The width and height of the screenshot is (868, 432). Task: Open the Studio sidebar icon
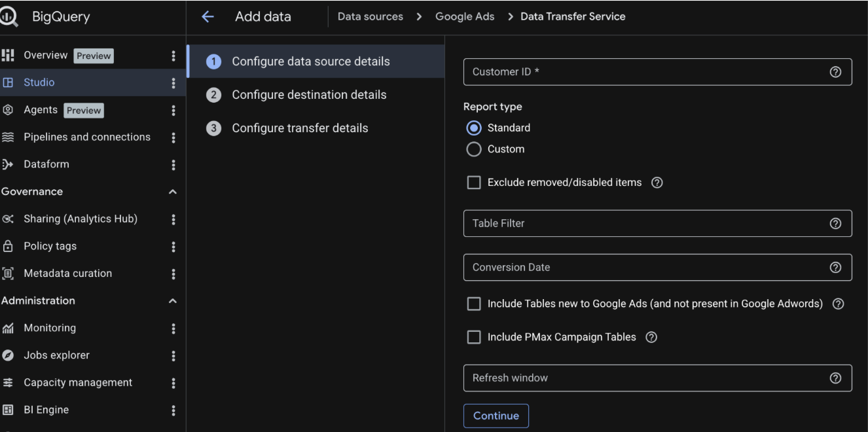pyautogui.click(x=8, y=82)
